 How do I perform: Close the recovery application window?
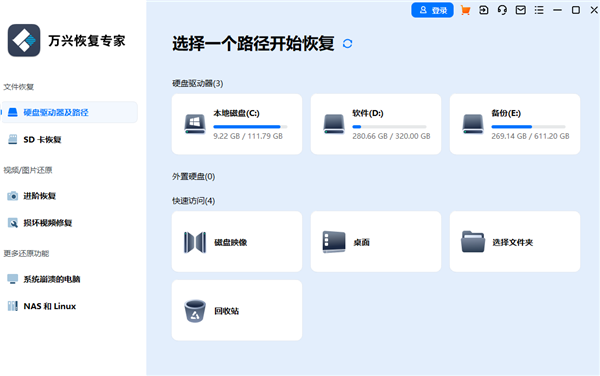pos(594,10)
